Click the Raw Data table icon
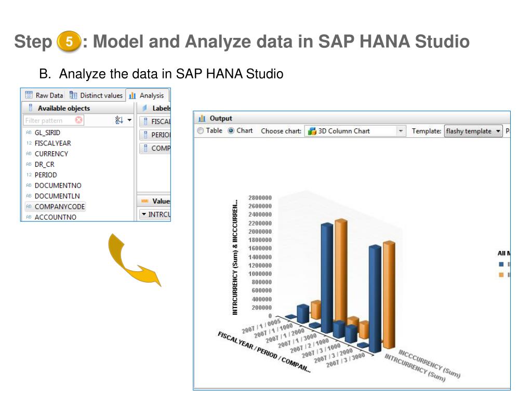This screenshot has height=399, width=532. 29,95
